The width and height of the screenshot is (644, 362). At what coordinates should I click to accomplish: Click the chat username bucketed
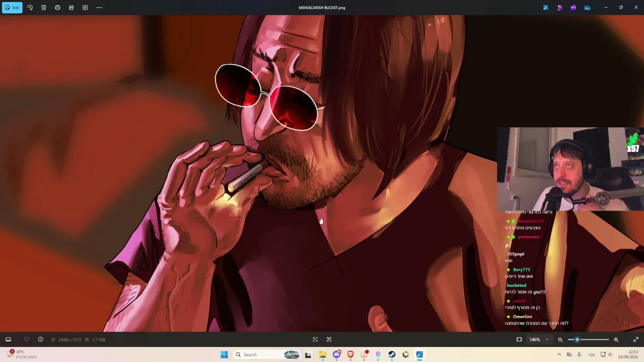pyautogui.click(x=516, y=285)
